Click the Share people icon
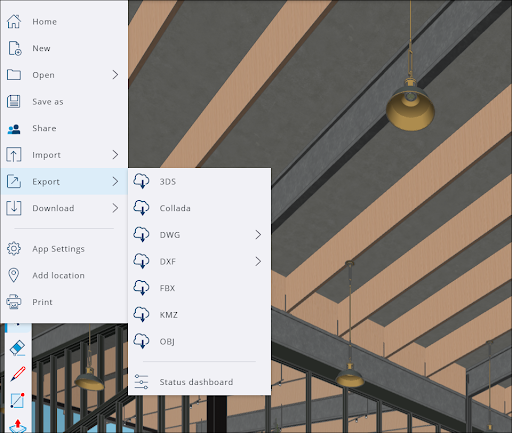512x433 pixels. click(14, 129)
